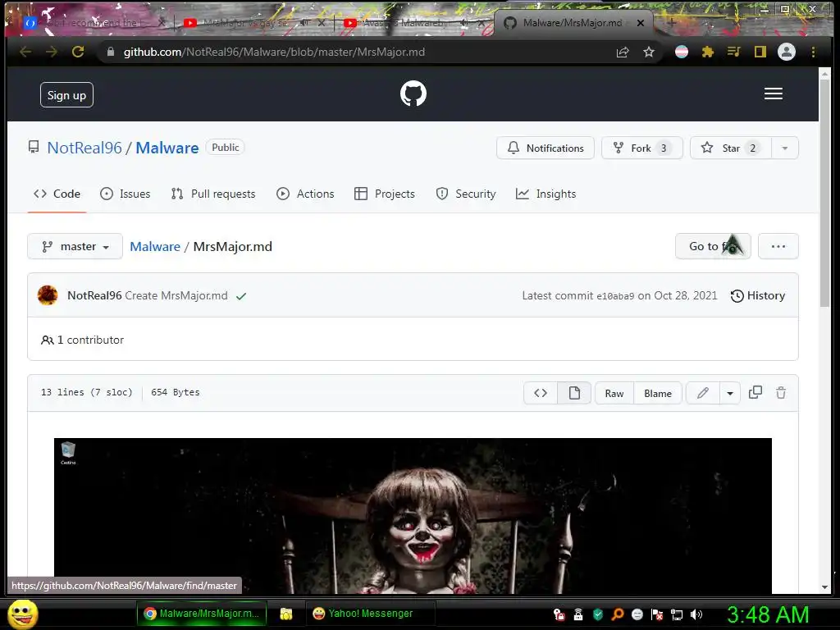The width and height of the screenshot is (840, 630).
Task: Click the Sign up button
Action: point(66,95)
